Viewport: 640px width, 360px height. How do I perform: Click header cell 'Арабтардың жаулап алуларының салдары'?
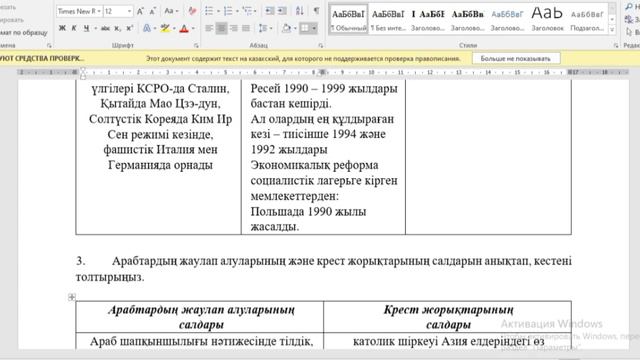pos(201,317)
